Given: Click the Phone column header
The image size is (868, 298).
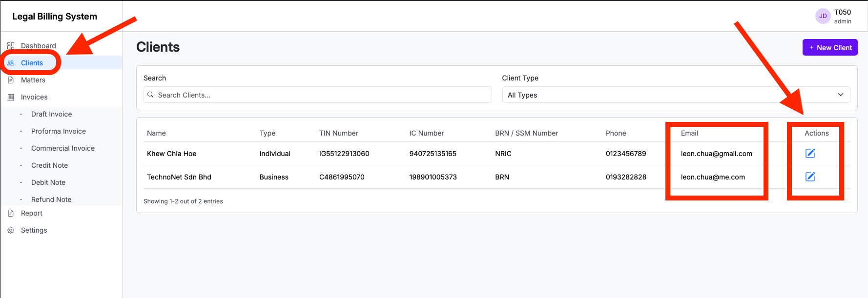Looking at the screenshot, I should pyautogui.click(x=616, y=133).
